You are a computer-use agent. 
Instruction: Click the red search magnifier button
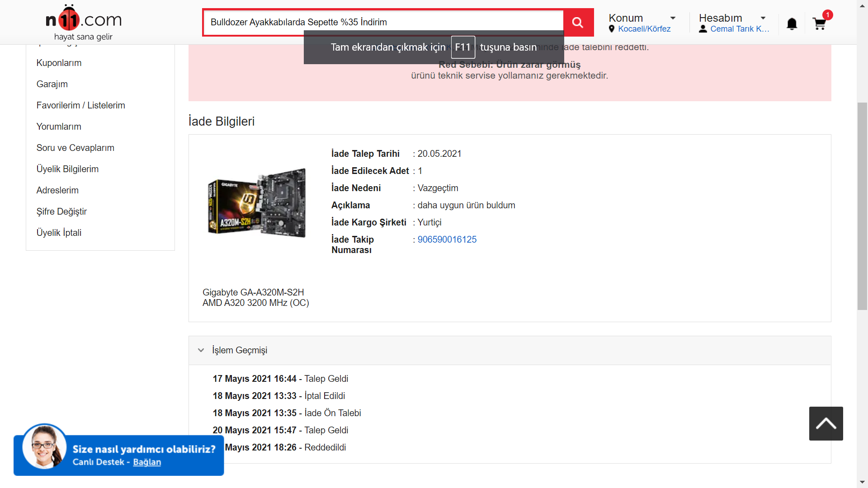click(x=578, y=23)
